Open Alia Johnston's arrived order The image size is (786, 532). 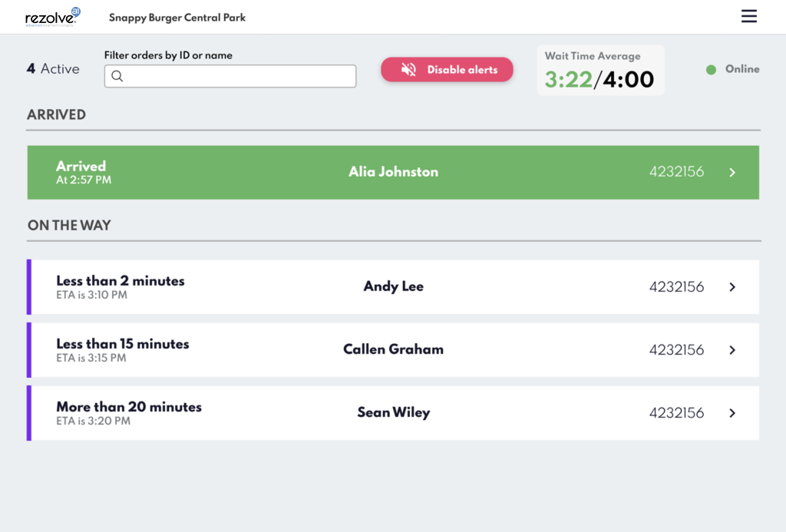pyautogui.click(x=393, y=172)
